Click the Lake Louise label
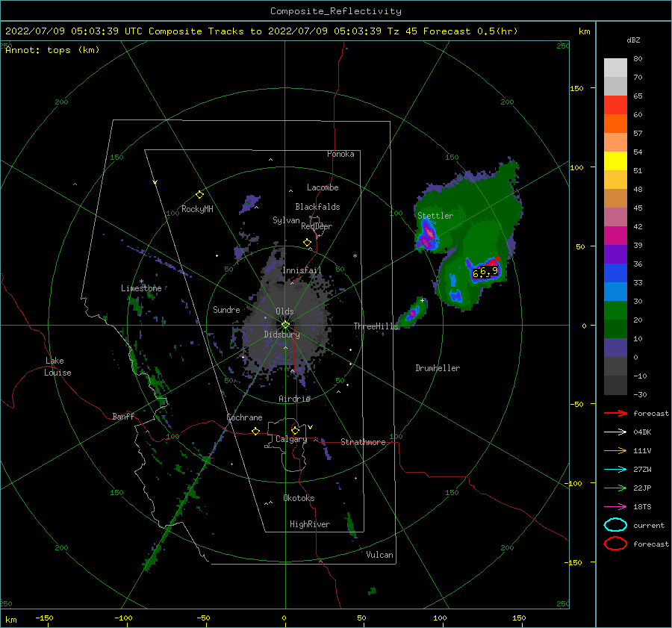This screenshot has width=672, height=628. coord(57,367)
